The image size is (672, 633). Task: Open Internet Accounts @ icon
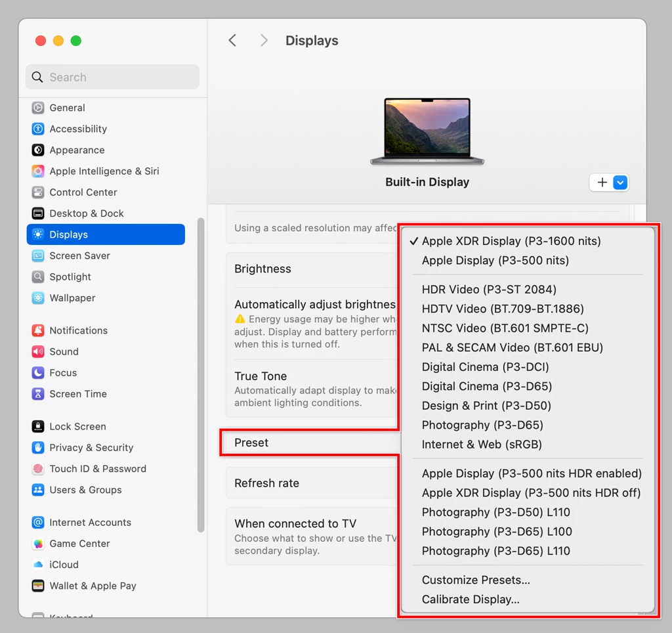[x=38, y=522]
